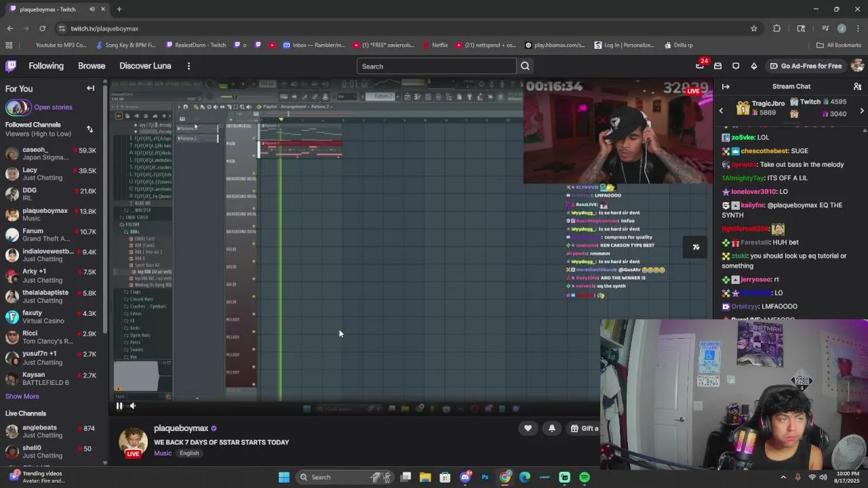868x488 pixels.
Task: Change followed channels sort order icon
Action: pos(90,129)
